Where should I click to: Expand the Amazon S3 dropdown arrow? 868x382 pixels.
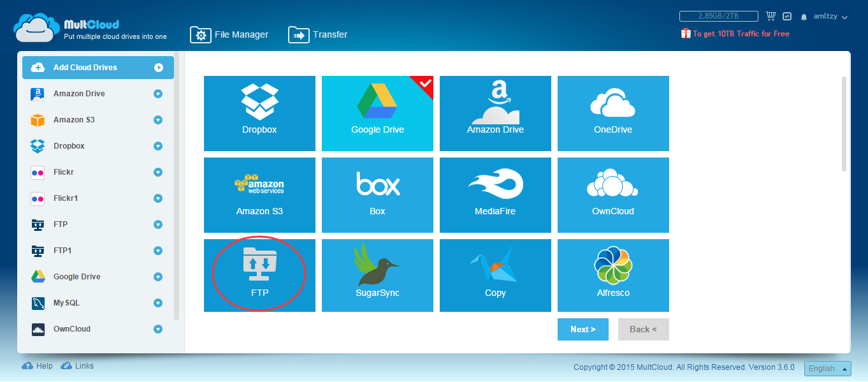158,120
